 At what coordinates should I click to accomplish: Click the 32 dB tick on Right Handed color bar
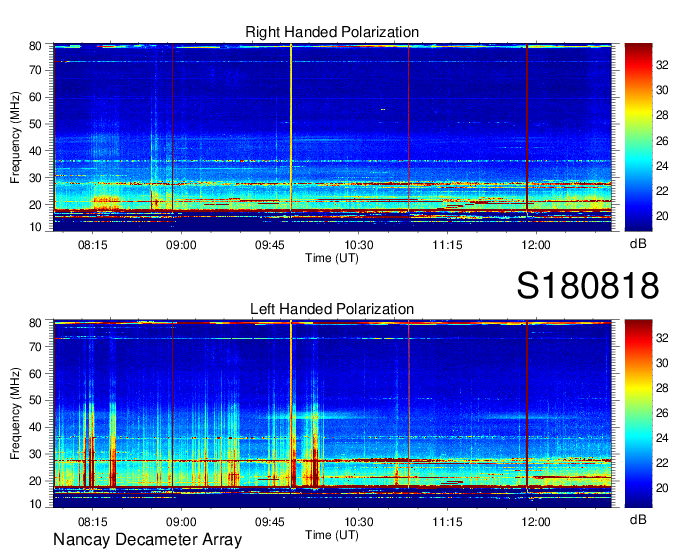662,65
